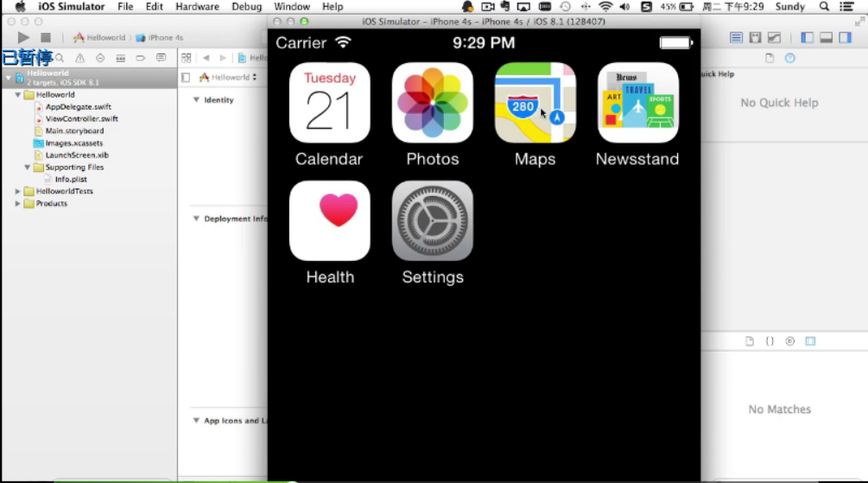Viewport: 868px width, 483px height.
Task: Open the Debug menu
Action: click(x=246, y=7)
